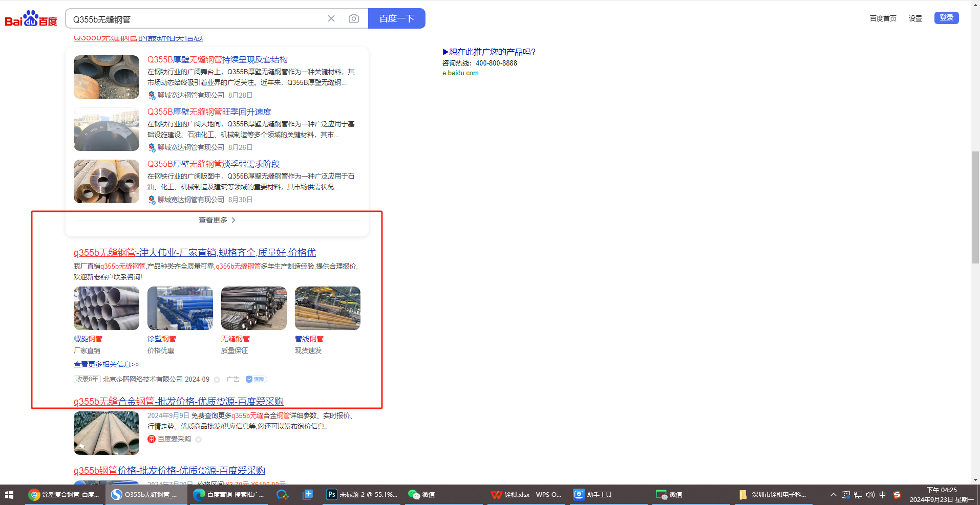The height and width of the screenshot is (505, 980).
Task: Open 设置 settings menu in header
Action: click(x=915, y=18)
